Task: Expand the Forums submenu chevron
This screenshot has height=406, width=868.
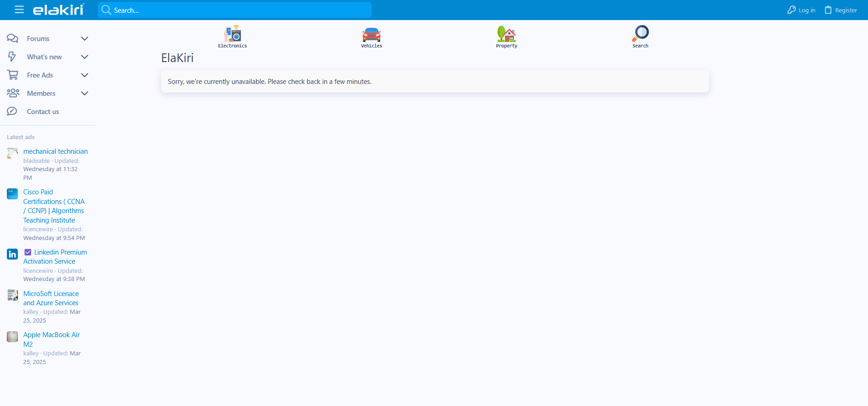Action: coord(84,39)
